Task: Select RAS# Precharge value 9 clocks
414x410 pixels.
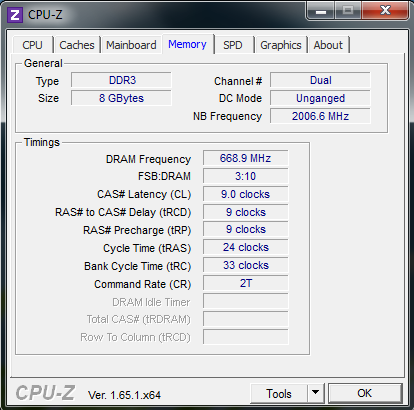Action: (x=246, y=229)
